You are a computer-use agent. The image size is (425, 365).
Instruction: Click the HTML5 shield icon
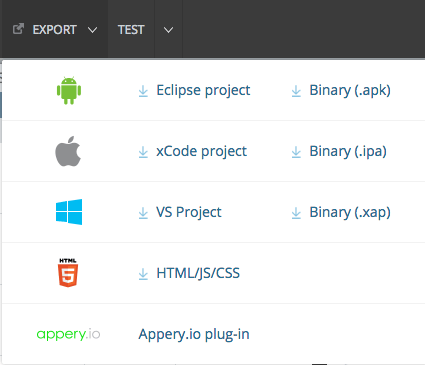pos(68,273)
